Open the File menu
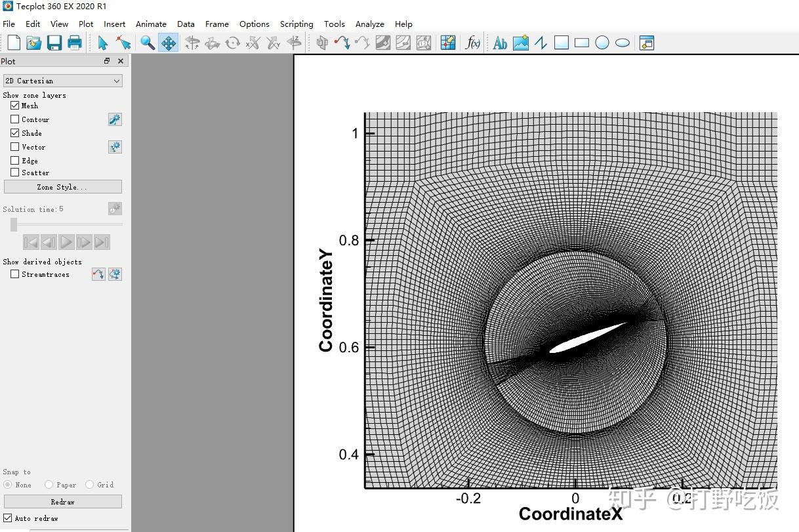Screen dimensions: 799x532 [x=9, y=24]
